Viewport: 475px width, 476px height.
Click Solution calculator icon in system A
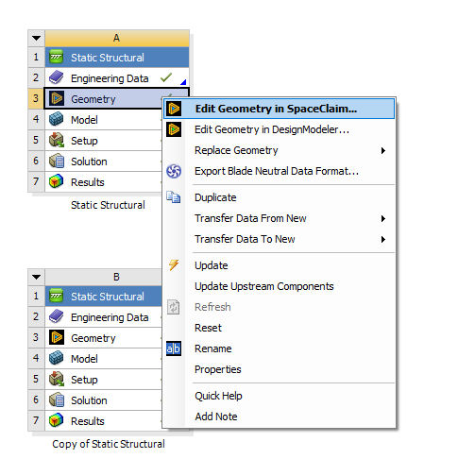(x=57, y=161)
